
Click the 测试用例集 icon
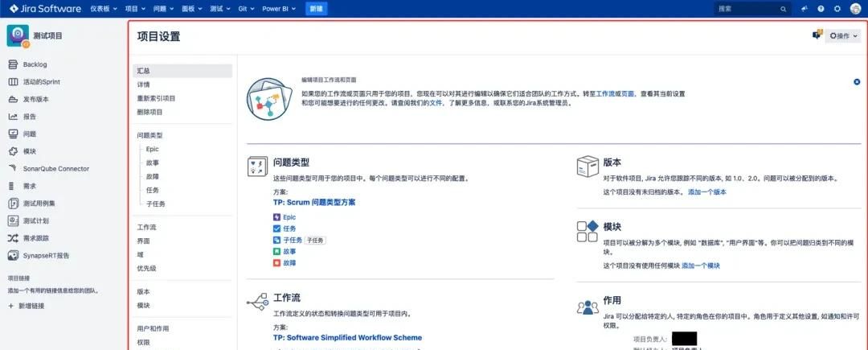point(13,204)
